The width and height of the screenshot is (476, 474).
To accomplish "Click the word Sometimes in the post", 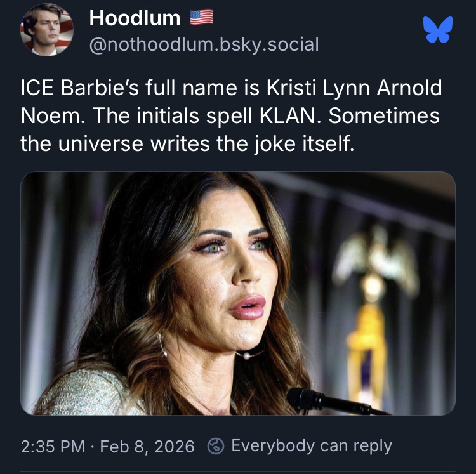I will pyautogui.click(x=384, y=116).
